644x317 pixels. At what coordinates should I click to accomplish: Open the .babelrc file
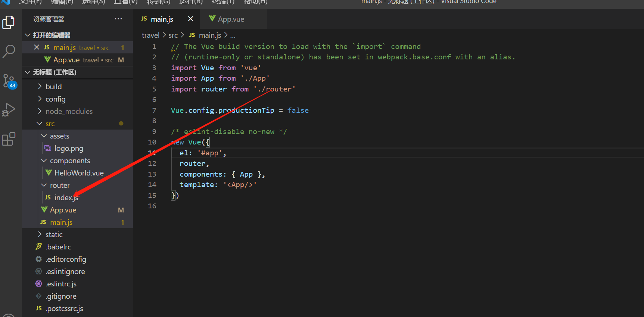77,247
